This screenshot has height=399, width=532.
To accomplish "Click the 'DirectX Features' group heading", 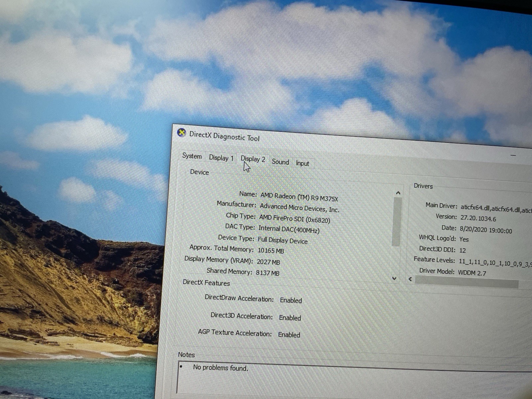I will click(x=206, y=283).
